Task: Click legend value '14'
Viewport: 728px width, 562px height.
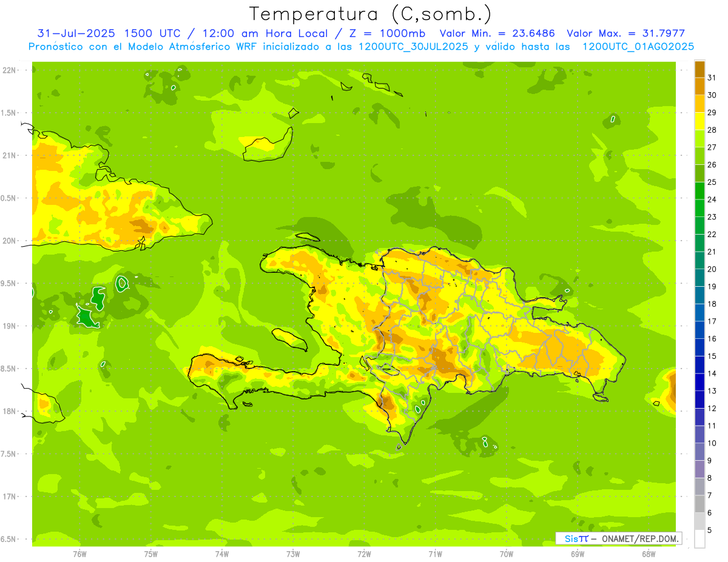Action: (x=712, y=373)
